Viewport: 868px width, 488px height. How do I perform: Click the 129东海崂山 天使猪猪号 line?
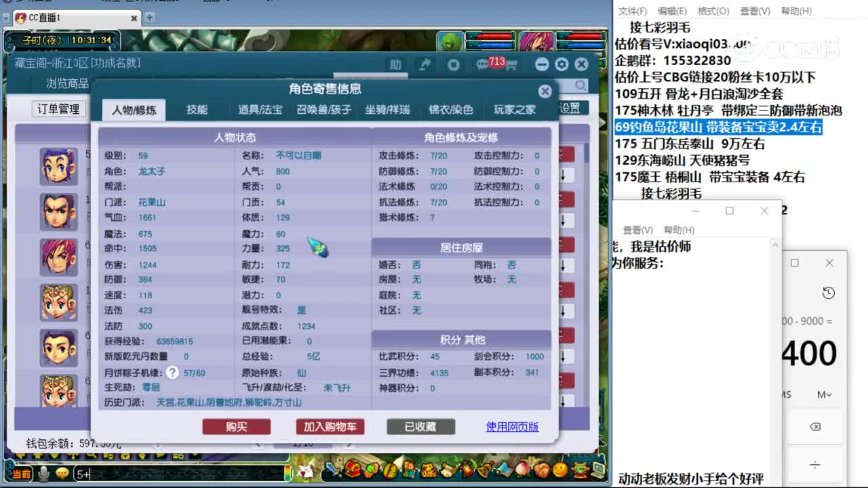(682, 160)
